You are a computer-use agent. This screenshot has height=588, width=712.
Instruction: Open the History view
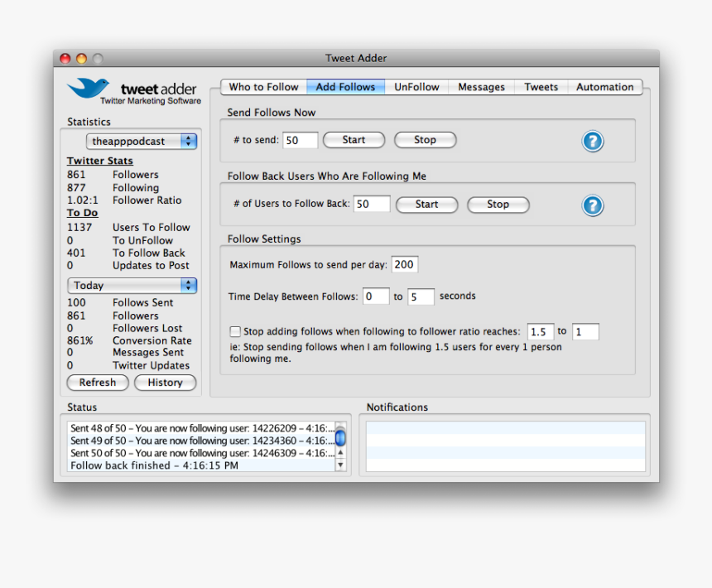166,383
